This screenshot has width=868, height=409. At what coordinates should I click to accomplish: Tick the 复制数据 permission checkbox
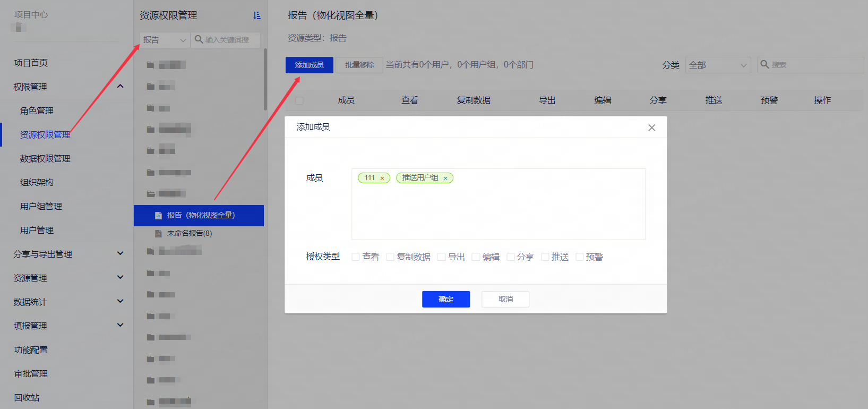pyautogui.click(x=390, y=257)
